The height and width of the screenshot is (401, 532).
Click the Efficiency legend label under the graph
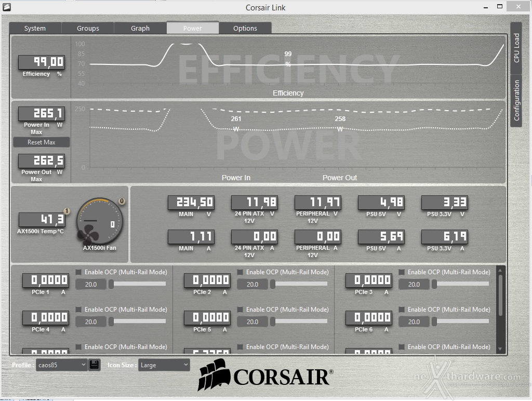pyautogui.click(x=288, y=93)
